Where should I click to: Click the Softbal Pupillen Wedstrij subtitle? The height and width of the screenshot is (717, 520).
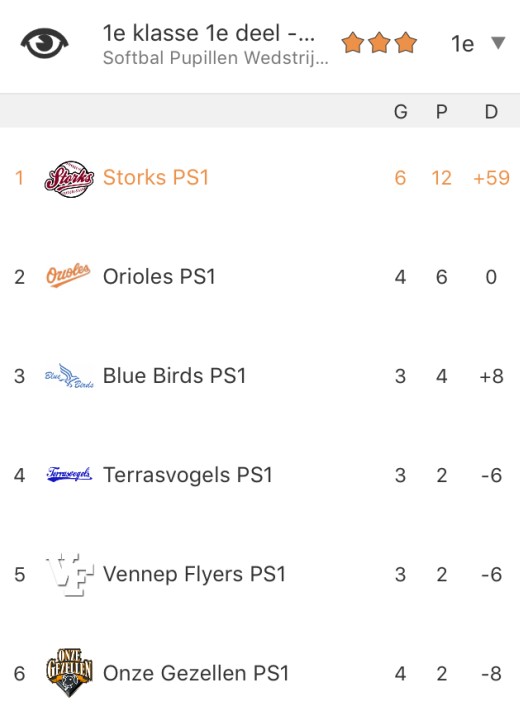pyautogui.click(x=215, y=58)
